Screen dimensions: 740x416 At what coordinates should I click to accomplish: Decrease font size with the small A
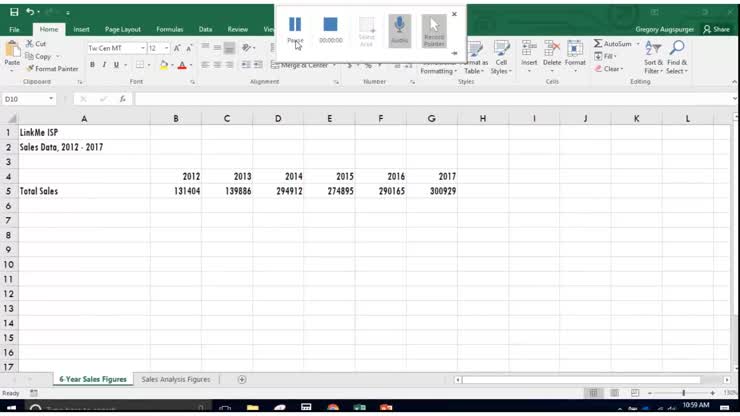point(189,48)
